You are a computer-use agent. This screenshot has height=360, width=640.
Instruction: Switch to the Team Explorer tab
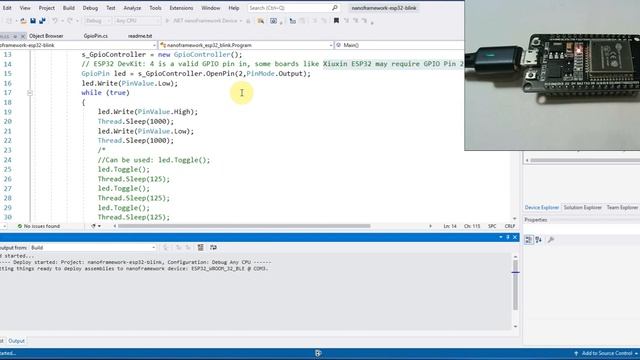point(622,208)
